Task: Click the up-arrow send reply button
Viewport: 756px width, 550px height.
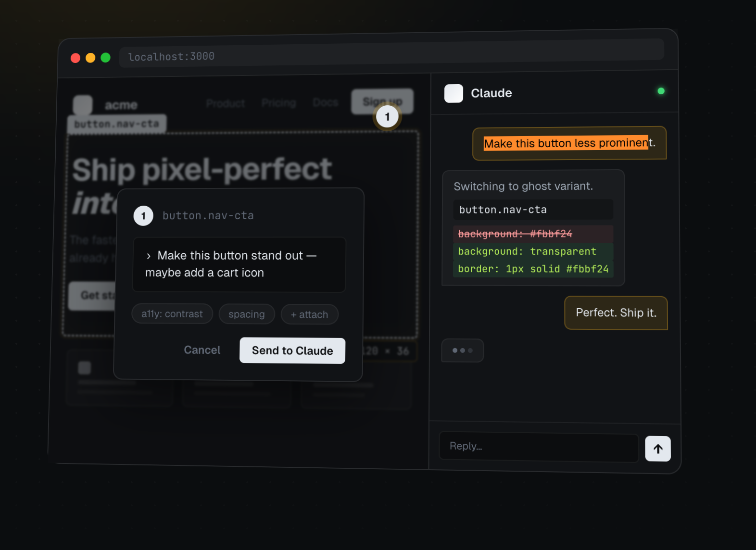Action: (x=657, y=449)
